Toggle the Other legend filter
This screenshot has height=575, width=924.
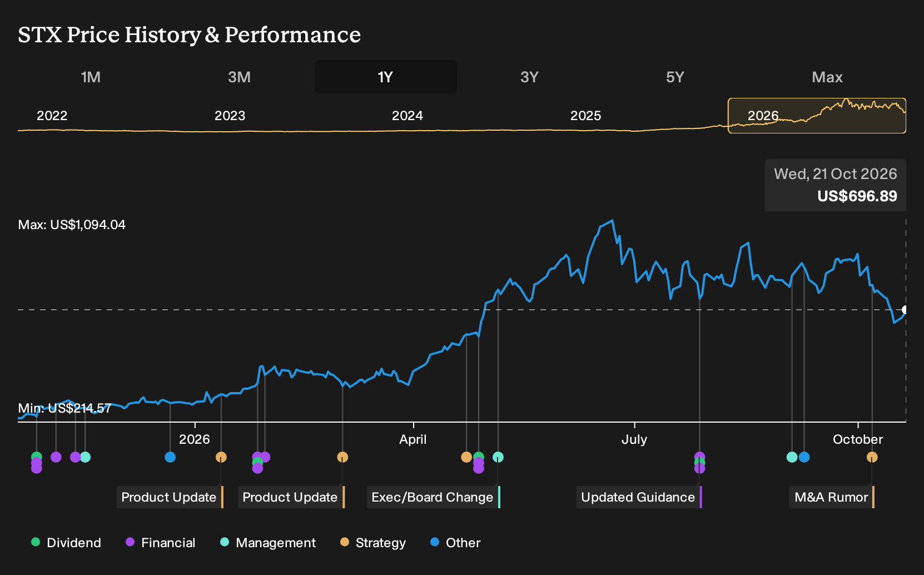point(455,543)
